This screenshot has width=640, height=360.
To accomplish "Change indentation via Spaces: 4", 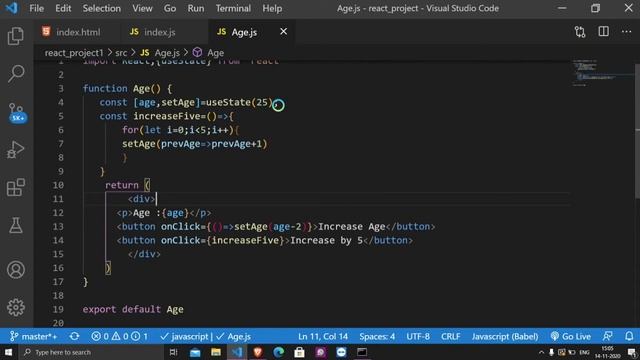I will (x=377, y=337).
